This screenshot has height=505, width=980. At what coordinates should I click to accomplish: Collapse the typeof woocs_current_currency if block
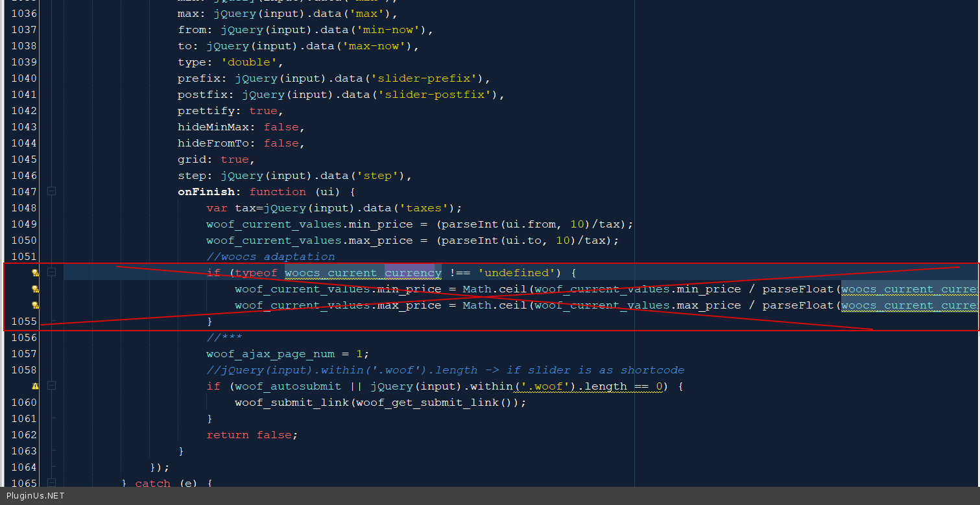51,272
